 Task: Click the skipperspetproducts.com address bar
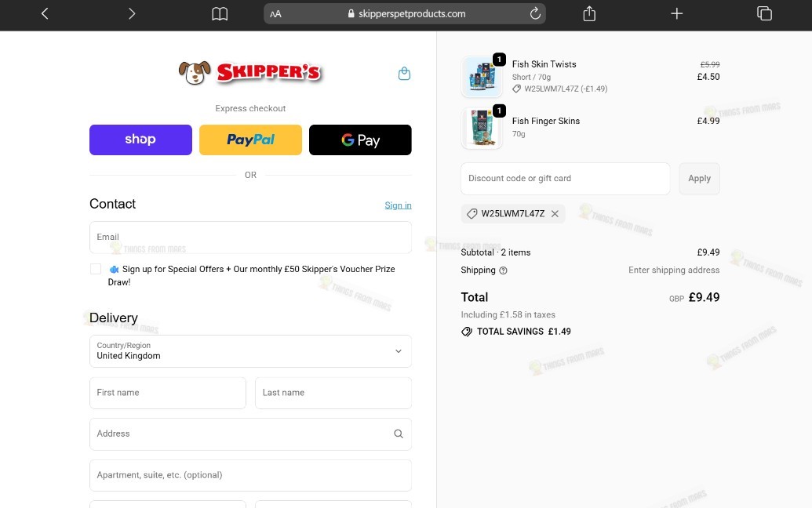[405, 14]
